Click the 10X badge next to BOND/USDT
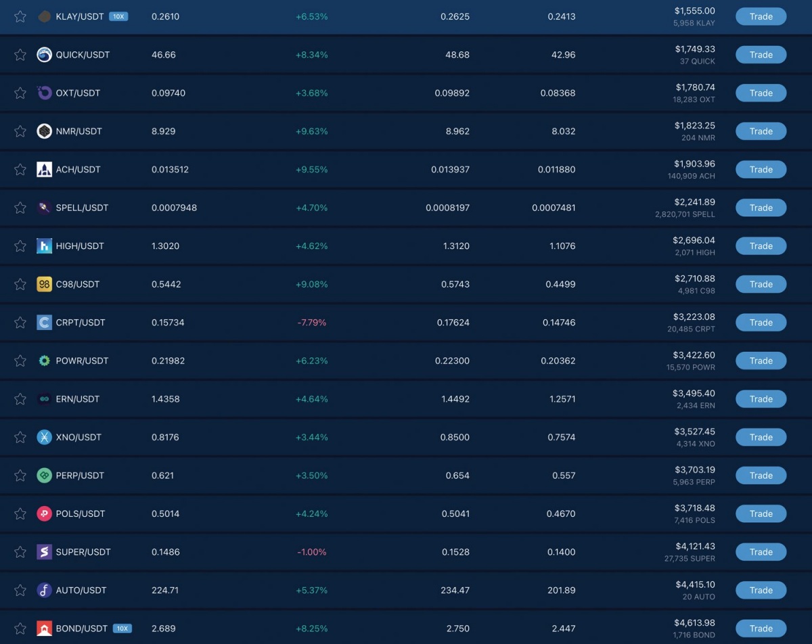The height and width of the screenshot is (644, 812). point(122,628)
